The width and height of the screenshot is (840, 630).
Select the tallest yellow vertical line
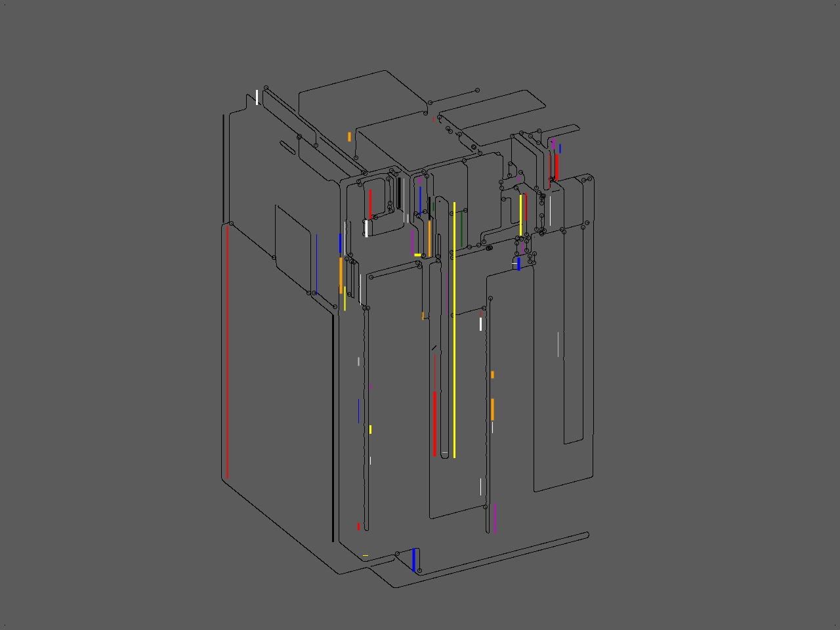(x=454, y=330)
